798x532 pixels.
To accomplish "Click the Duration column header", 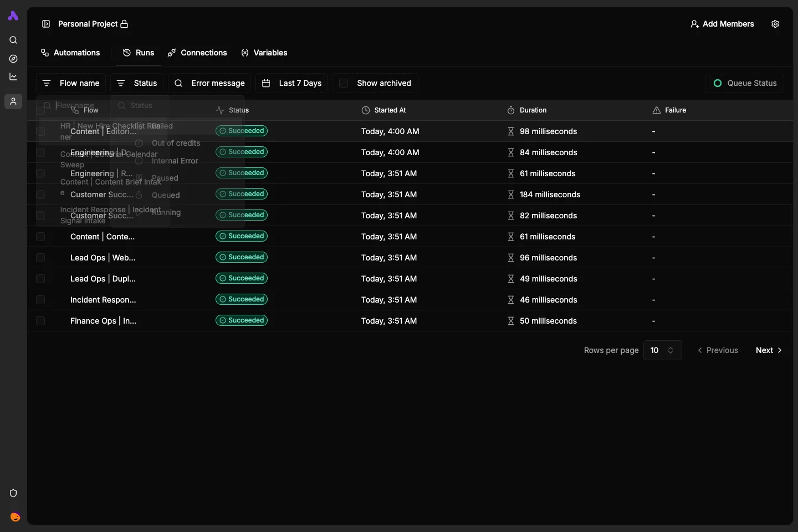I will (526, 110).
